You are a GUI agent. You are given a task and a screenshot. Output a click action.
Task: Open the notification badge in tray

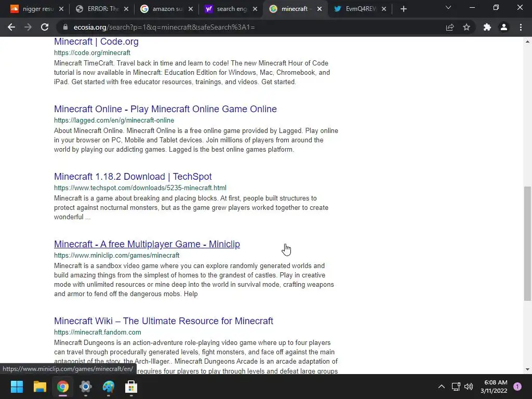click(x=517, y=387)
